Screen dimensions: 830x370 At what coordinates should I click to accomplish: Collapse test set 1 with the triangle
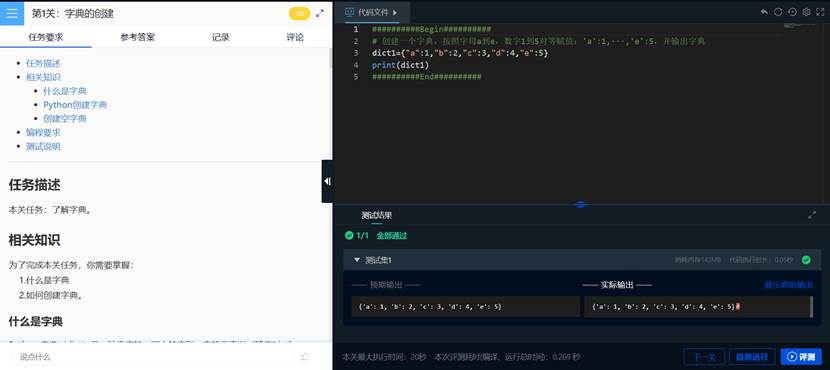pyautogui.click(x=357, y=260)
